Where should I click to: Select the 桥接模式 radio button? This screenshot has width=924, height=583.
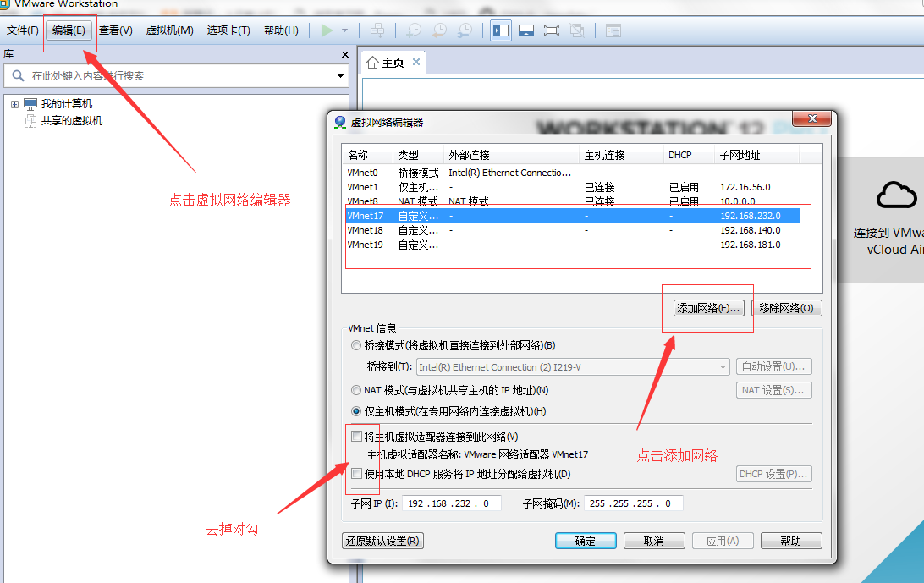pos(356,345)
